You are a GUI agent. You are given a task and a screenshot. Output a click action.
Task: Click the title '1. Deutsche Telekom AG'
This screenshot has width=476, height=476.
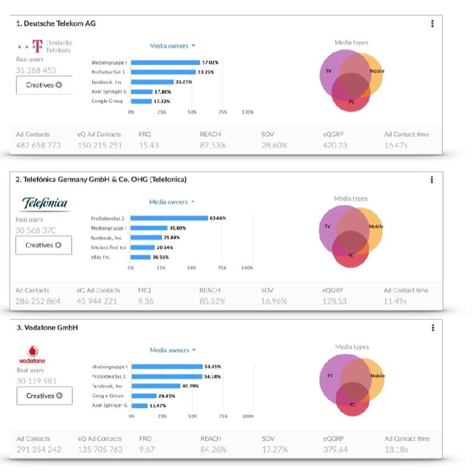[56, 23]
